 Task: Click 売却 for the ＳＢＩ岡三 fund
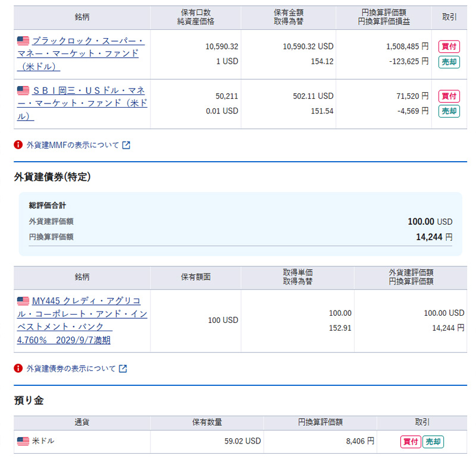pos(449,111)
